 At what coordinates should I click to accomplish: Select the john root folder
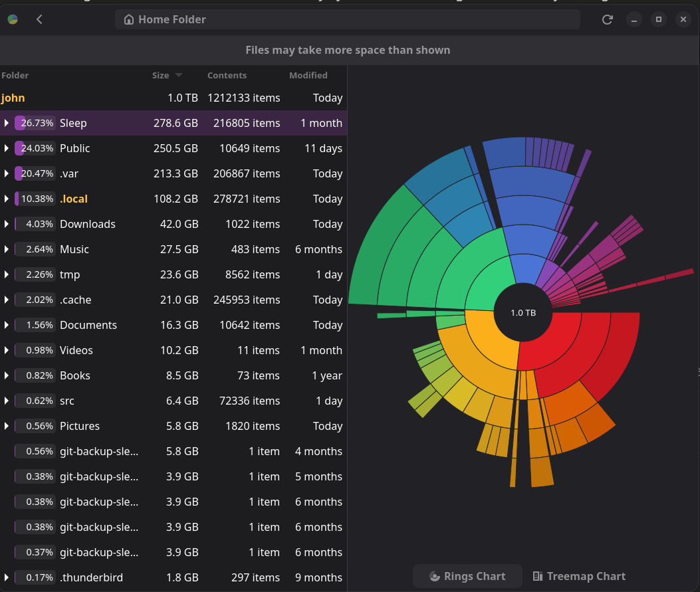click(174, 98)
